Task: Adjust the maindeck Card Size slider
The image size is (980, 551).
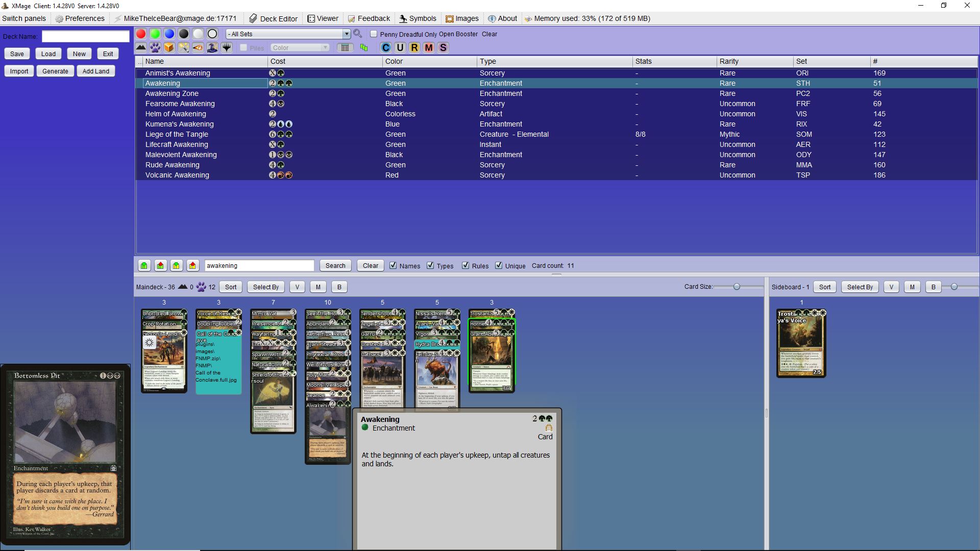Action: (x=737, y=287)
